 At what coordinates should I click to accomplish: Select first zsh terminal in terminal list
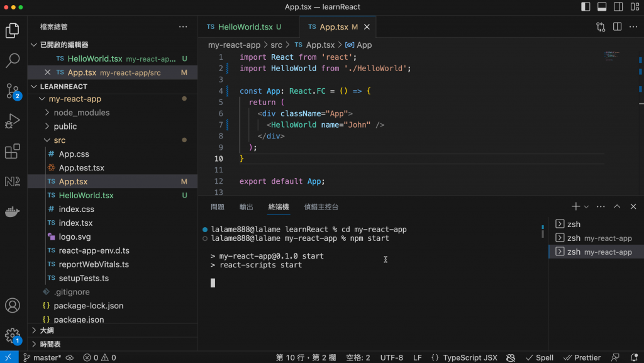click(x=596, y=224)
